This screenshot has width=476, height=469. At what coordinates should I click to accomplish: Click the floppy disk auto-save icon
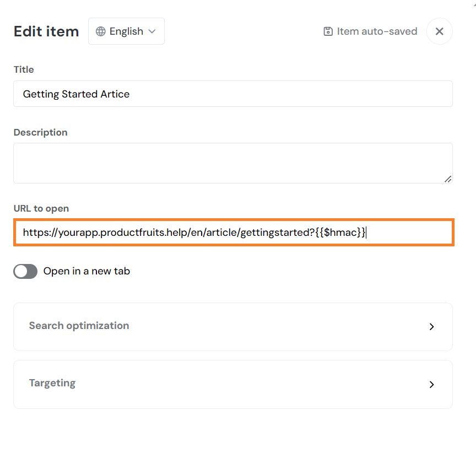[x=328, y=31]
